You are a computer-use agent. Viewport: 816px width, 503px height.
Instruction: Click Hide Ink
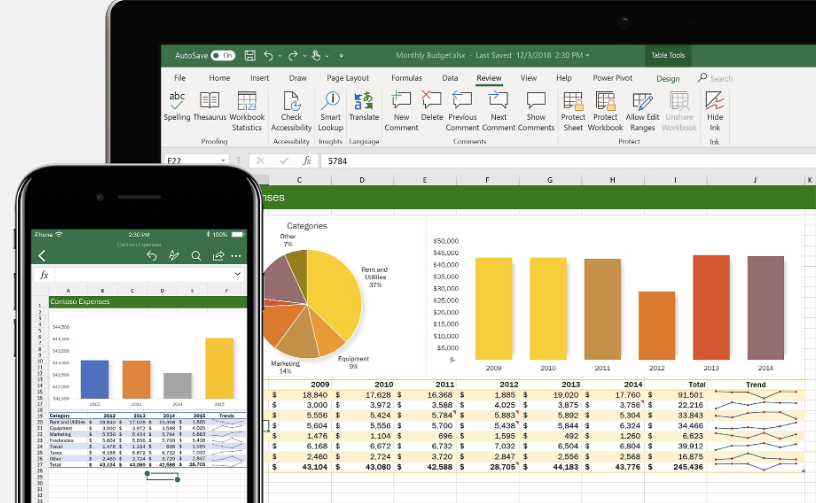715,111
